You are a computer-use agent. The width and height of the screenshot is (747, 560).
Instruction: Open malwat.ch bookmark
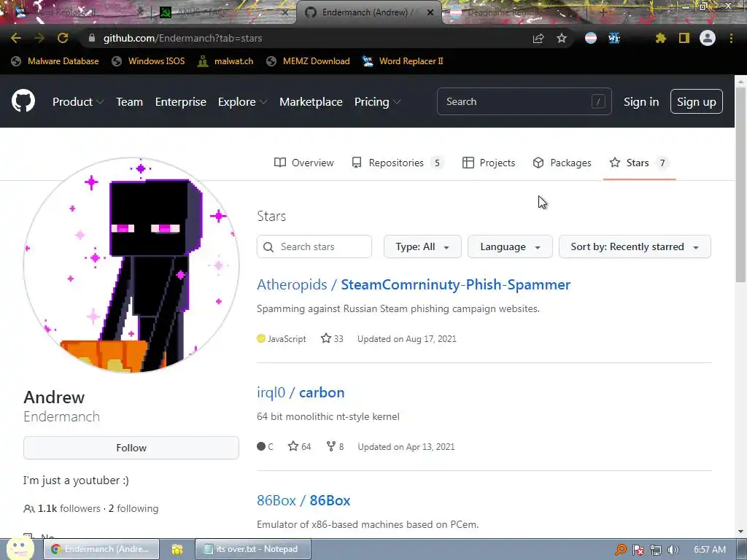tap(225, 61)
